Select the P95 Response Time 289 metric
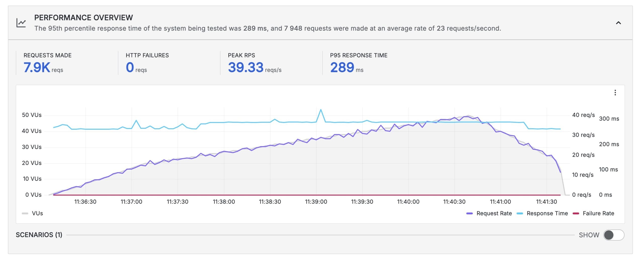 coord(342,67)
